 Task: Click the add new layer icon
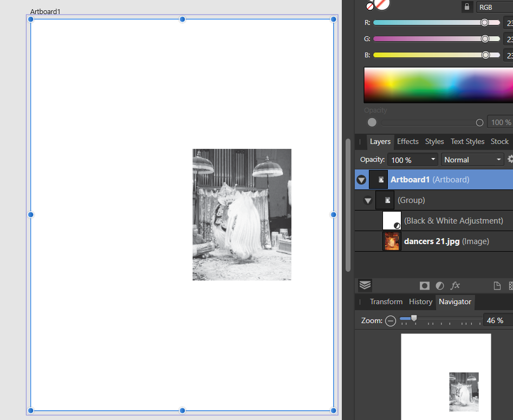[x=497, y=285]
